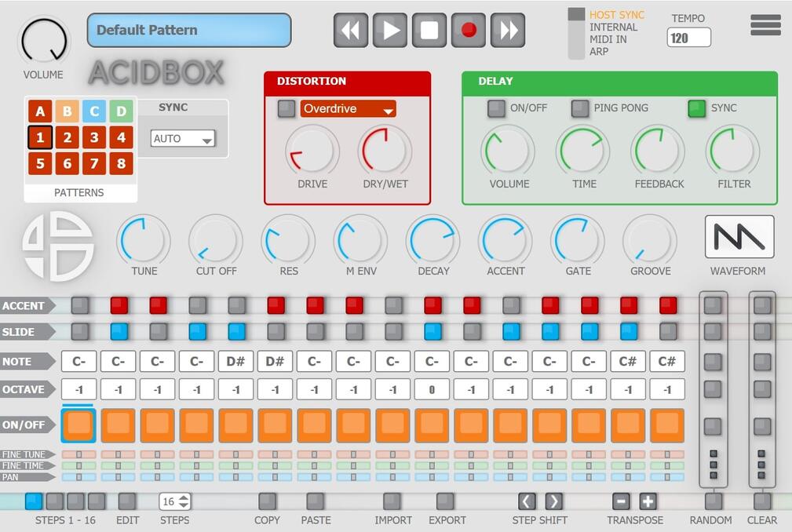The image size is (792, 532).
Task: Click the Clear pattern icon
Action: (761, 502)
